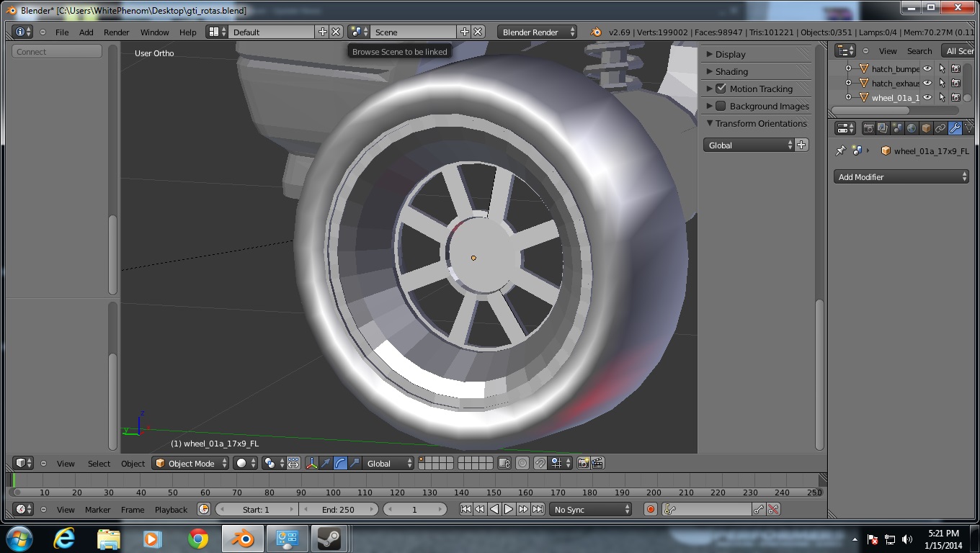Toggle snap during transform magnet
This screenshot has height=553, width=980.
pyautogui.click(x=540, y=463)
